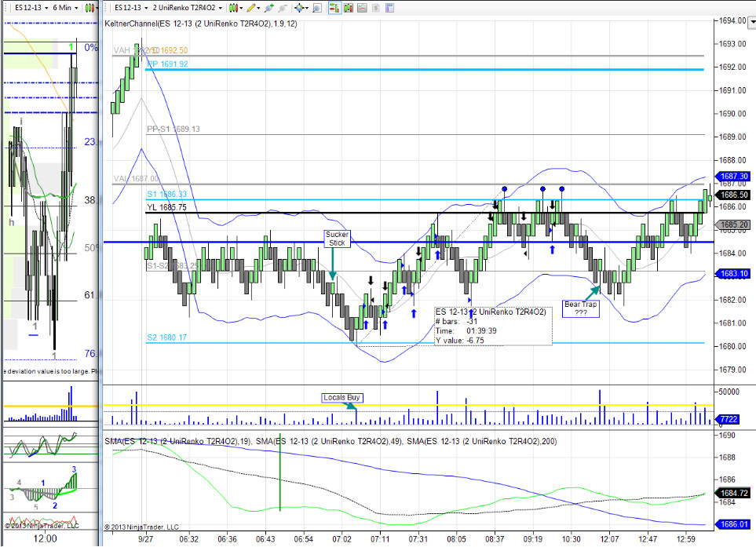Select the Bear Trap ??? text annotation

(x=580, y=308)
